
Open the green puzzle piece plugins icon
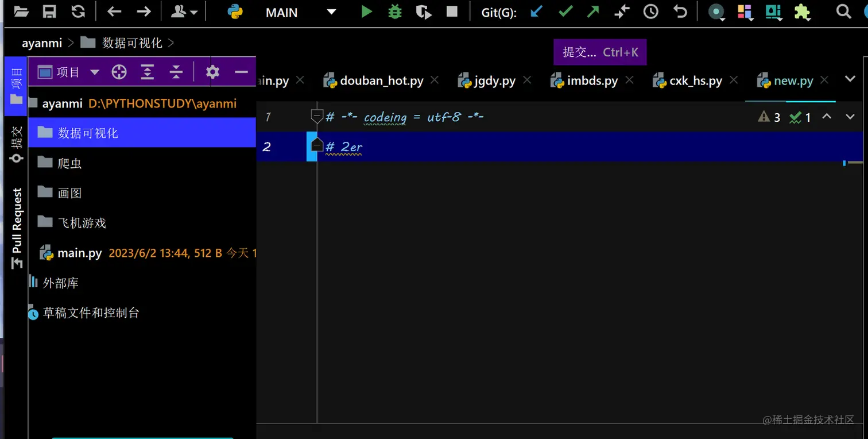click(802, 11)
